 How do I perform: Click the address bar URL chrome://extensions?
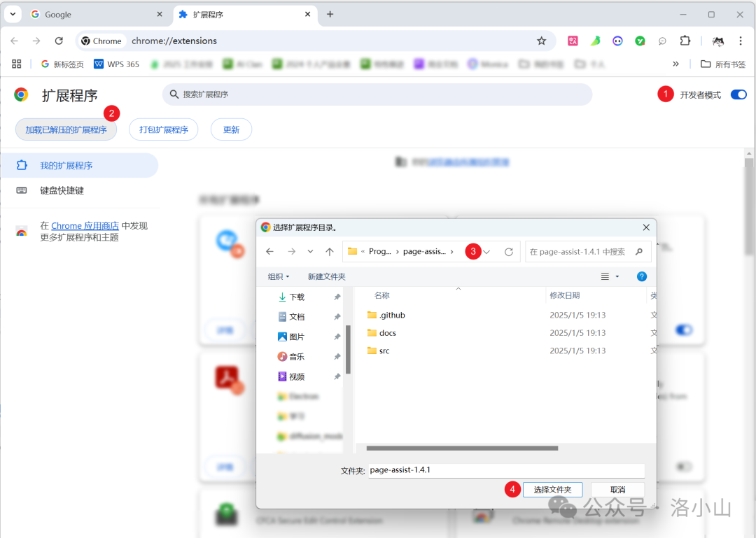pos(174,41)
